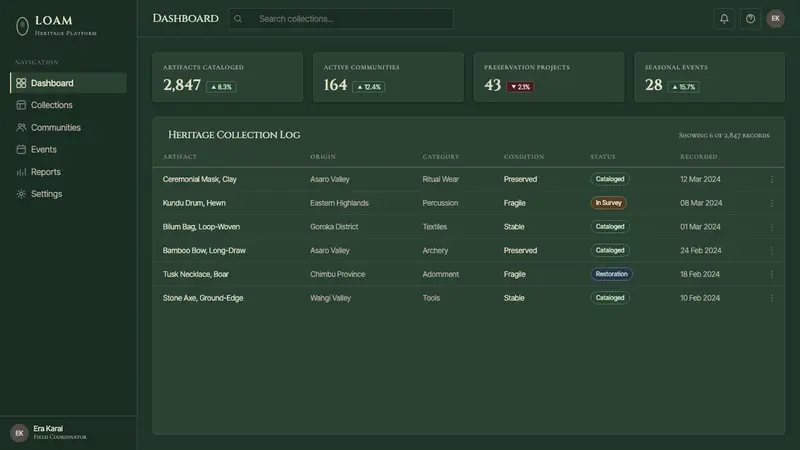800x450 pixels.
Task: Open the help question-mark icon
Action: [x=750, y=19]
